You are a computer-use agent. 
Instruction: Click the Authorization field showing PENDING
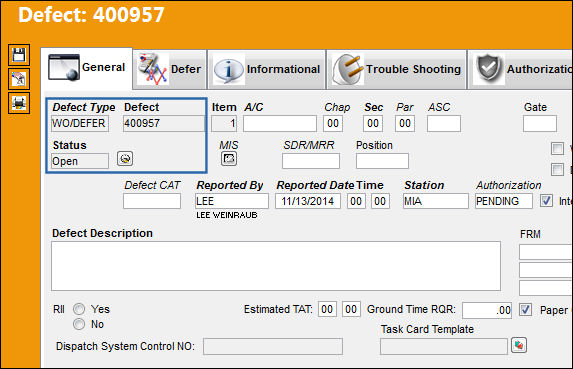click(504, 201)
